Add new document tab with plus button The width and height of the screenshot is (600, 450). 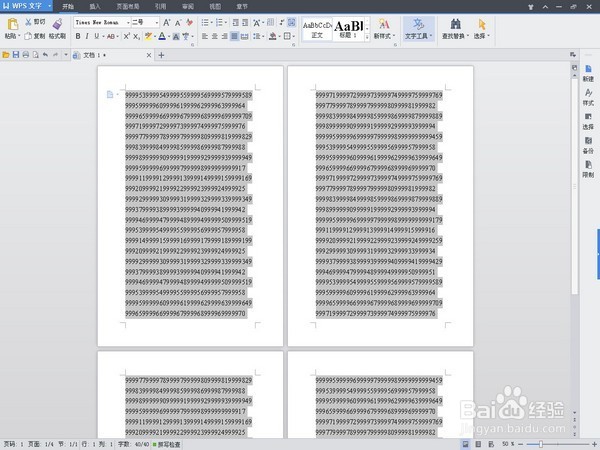(x=161, y=55)
